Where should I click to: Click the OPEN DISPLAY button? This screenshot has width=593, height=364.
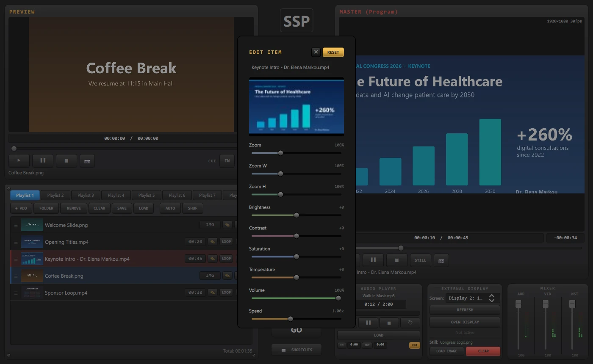tap(465, 322)
